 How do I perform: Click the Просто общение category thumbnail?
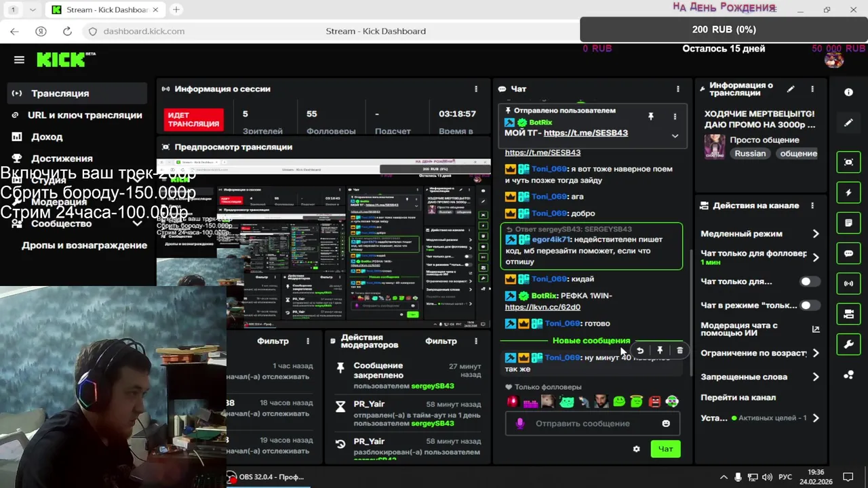pos(715,146)
